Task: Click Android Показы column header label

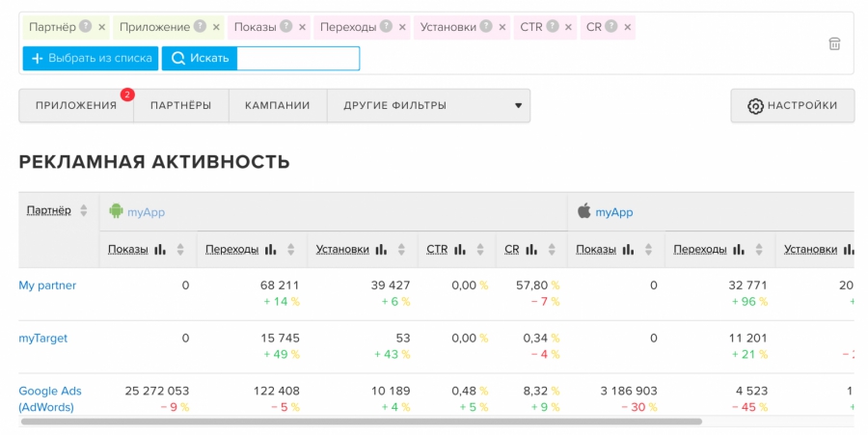Action: click(128, 250)
